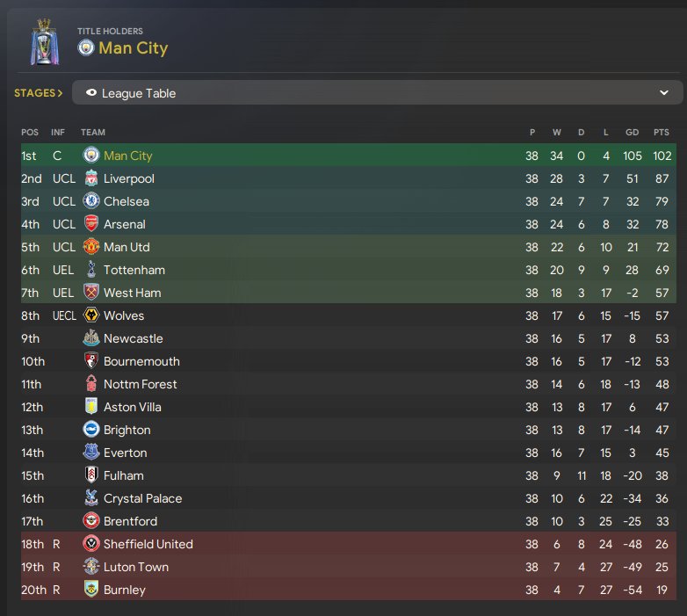Open Aston Villa team name link
Image resolution: width=687 pixels, height=616 pixels.
132,407
